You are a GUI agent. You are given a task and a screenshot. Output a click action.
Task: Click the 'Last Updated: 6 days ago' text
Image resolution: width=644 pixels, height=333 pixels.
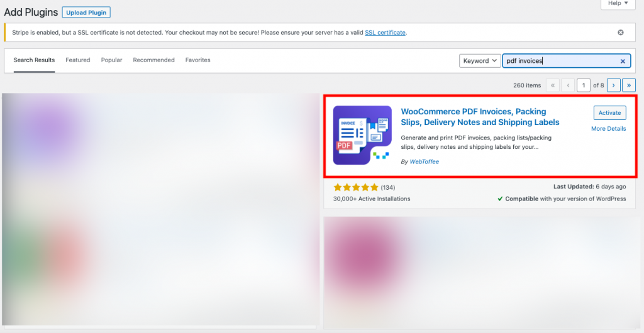[x=590, y=187]
